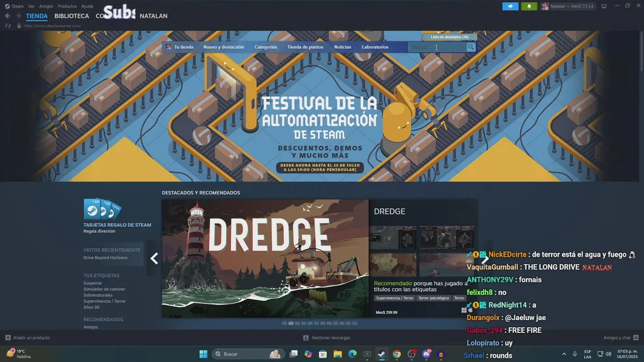Viewport: 644px width, 362px height.
Task: Click Gestionar descargas
Action: 331,338
